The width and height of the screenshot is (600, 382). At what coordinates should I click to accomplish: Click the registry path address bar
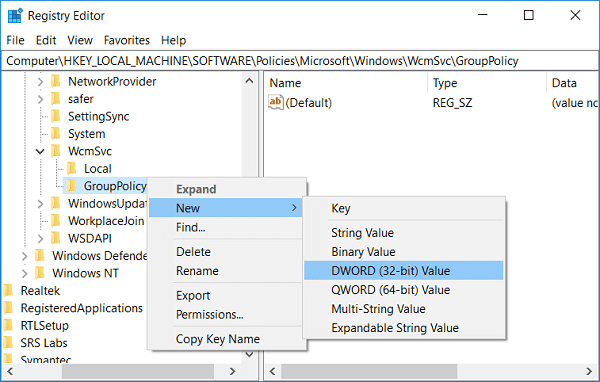click(300, 61)
